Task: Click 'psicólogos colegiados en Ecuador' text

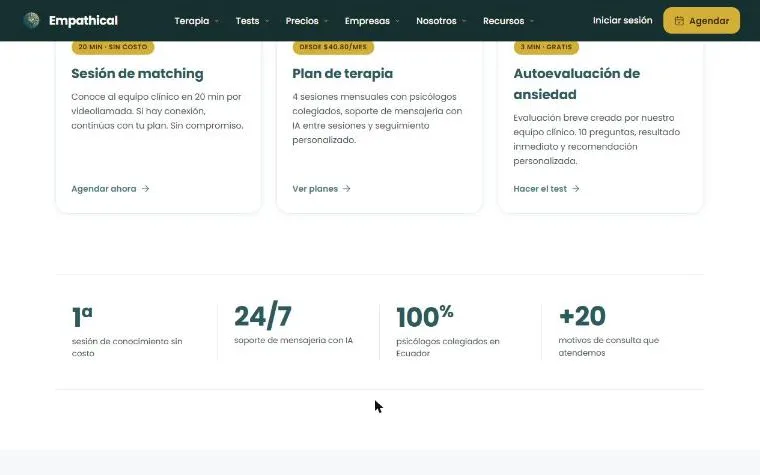Action: [448, 347]
